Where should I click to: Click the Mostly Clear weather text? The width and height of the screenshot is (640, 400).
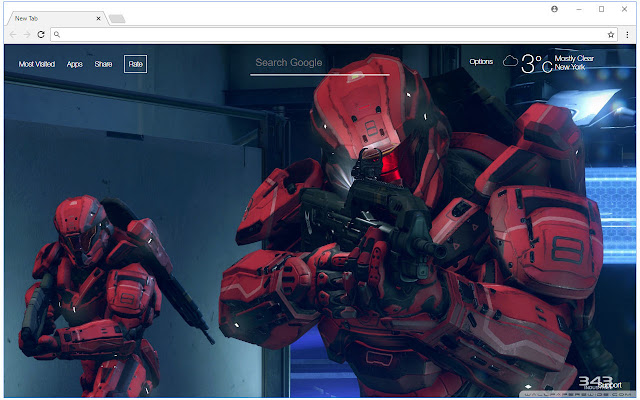574,58
